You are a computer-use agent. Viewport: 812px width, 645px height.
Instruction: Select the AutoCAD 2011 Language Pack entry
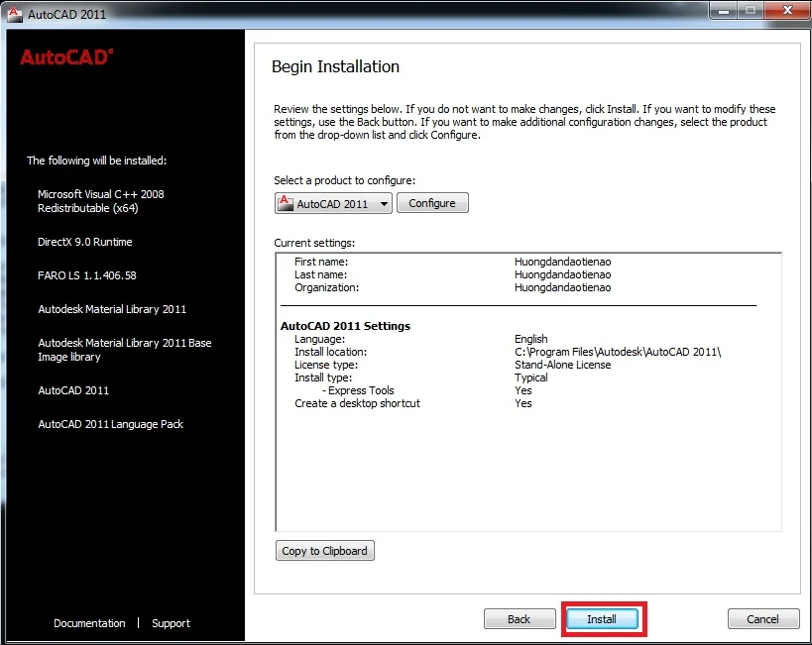coord(111,424)
